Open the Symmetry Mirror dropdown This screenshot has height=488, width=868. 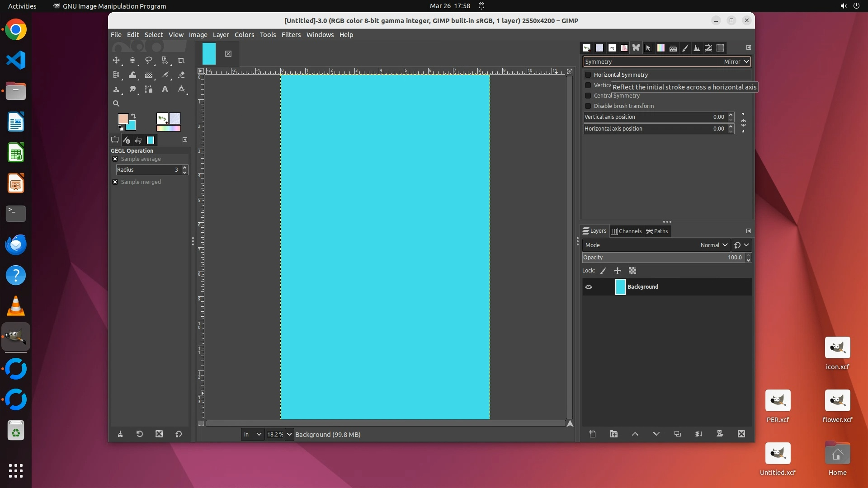tap(737, 62)
